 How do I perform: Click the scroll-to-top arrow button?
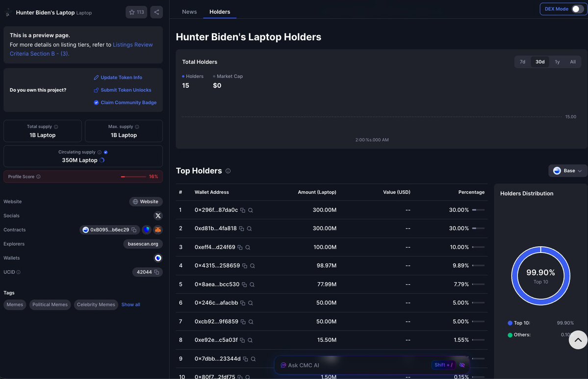(578, 340)
